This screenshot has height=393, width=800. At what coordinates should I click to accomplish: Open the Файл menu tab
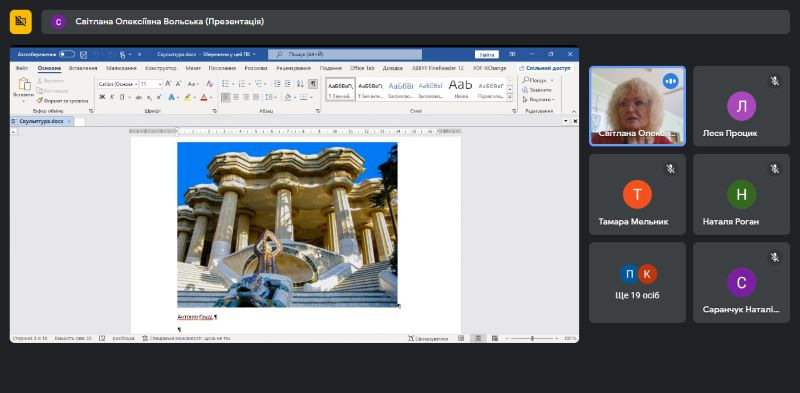point(21,68)
